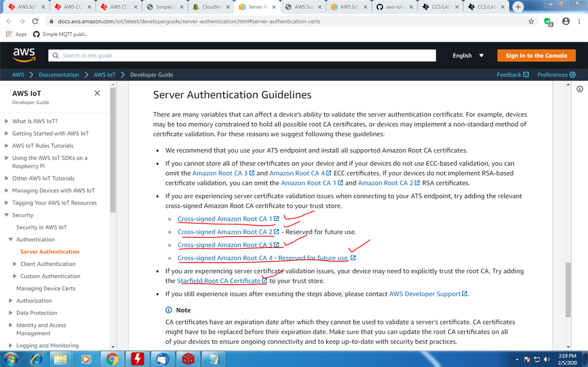Screen dimensions: 588x367
Task: Expand Client Authentication item
Action: pyautogui.click(x=15, y=264)
